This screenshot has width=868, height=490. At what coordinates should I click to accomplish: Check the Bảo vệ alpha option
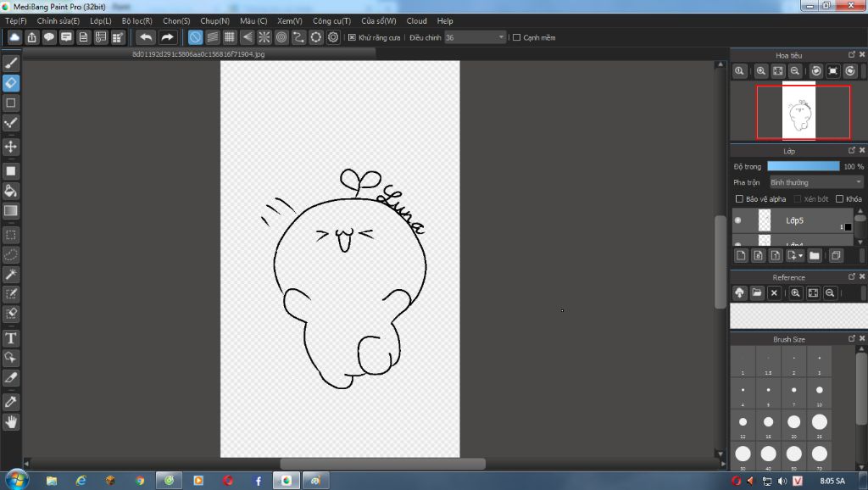pyautogui.click(x=739, y=198)
